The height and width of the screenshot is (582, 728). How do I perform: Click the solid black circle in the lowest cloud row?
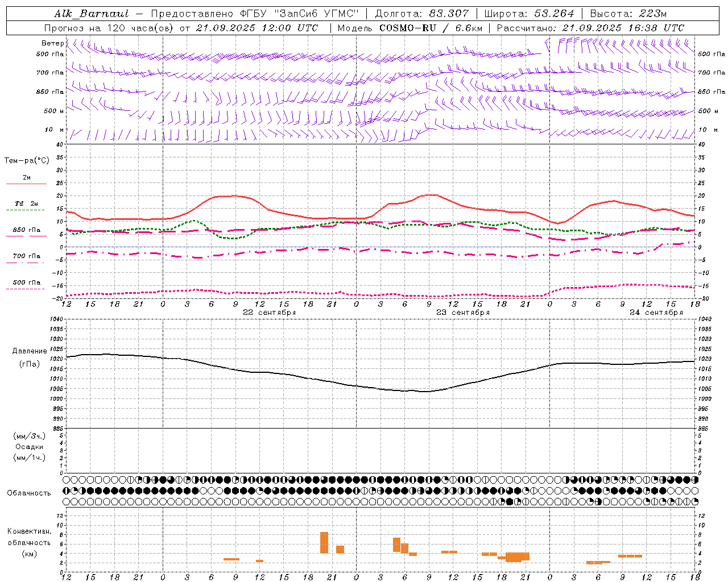tap(510, 501)
